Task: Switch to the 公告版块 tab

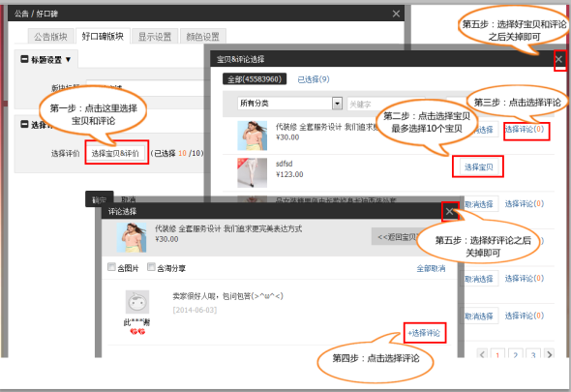Action: point(50,37)
